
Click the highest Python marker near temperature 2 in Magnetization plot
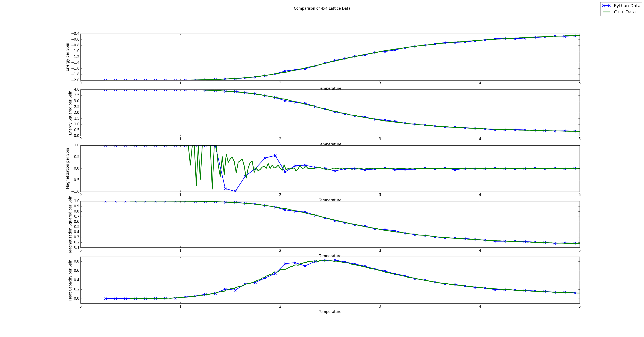pos(275,155)
